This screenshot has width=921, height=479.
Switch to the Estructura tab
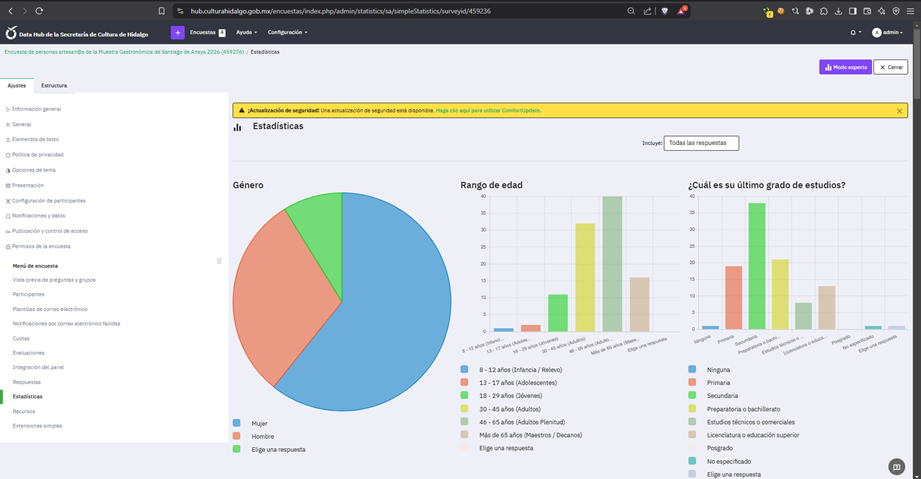click(x=54, y=86)
